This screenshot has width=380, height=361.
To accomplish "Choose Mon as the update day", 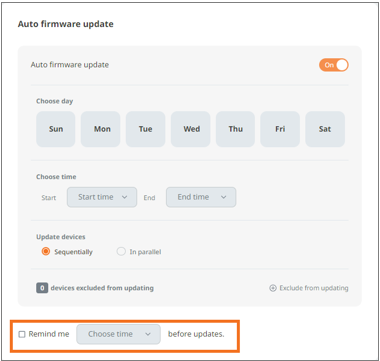I will tap(101, 129).
